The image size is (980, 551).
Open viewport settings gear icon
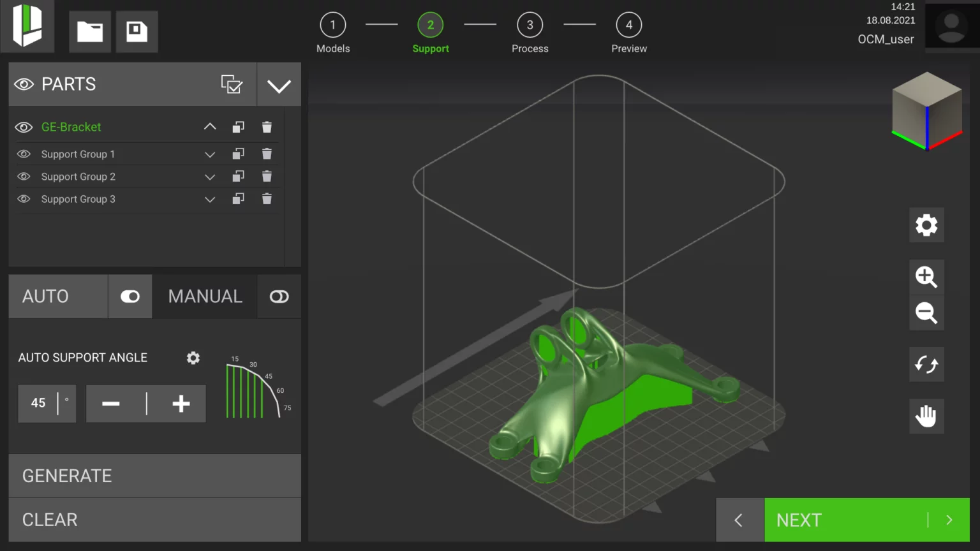(926, 225)
